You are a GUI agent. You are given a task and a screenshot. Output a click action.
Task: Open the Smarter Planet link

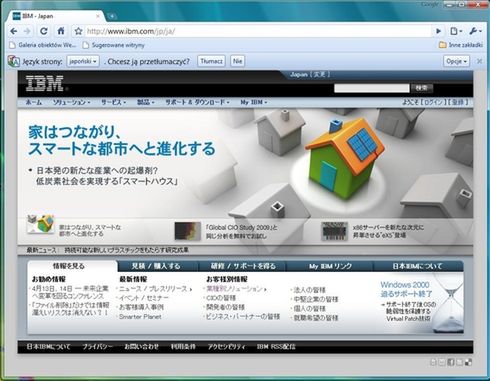coord(140,317)
